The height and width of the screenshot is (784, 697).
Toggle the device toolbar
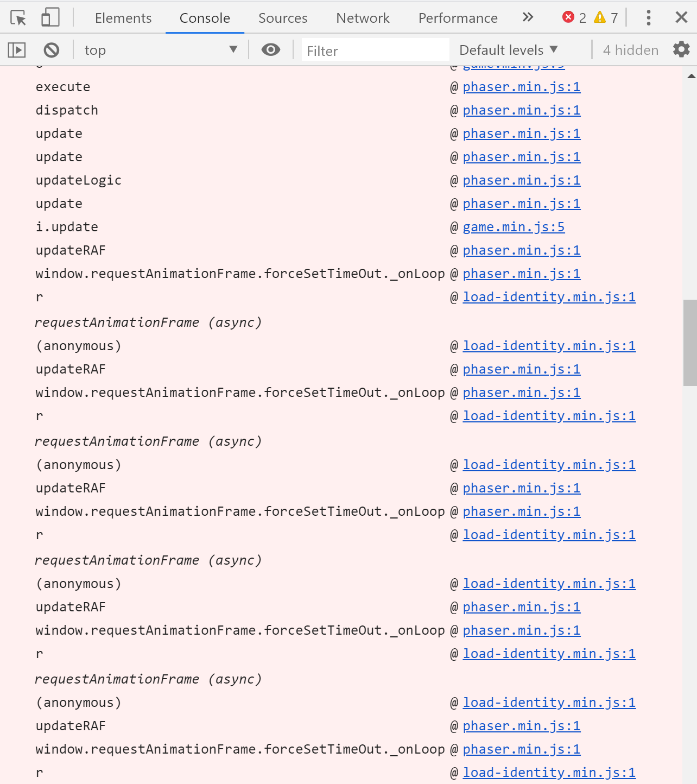[x=49, y=17]
